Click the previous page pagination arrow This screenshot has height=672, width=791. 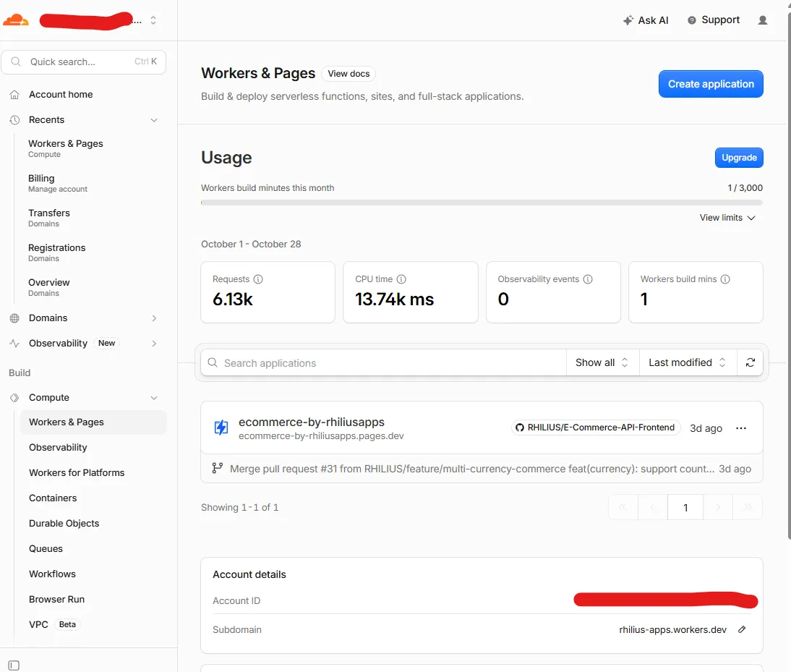tap(653, 508)
